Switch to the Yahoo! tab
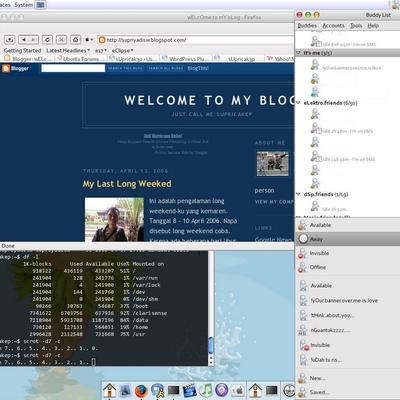 coord(280,59)
